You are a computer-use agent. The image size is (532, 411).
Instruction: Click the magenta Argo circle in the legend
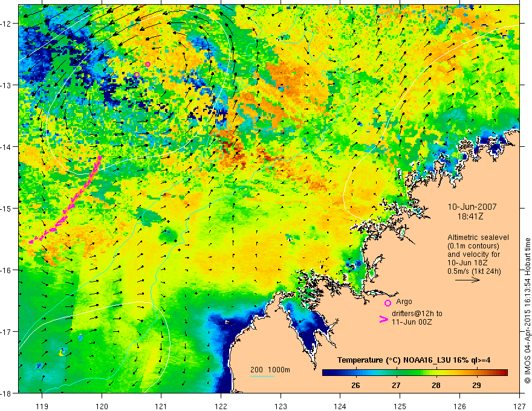click(x=388, y=303)
